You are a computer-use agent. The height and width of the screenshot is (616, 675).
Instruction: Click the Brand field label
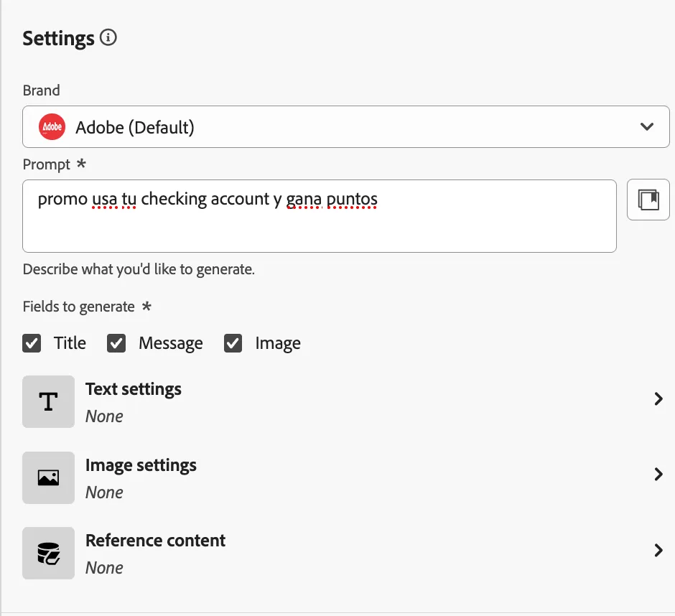tap(42, 90)
